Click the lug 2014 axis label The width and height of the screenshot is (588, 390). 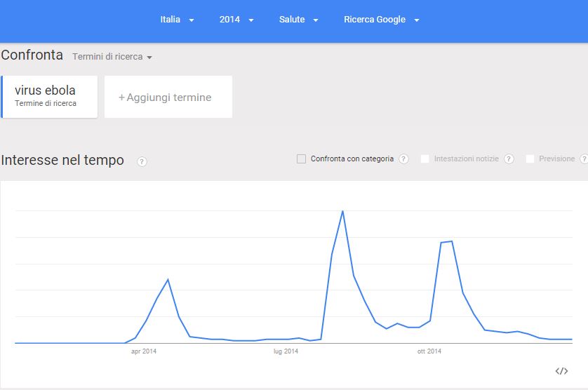click(x=286, y=351)
